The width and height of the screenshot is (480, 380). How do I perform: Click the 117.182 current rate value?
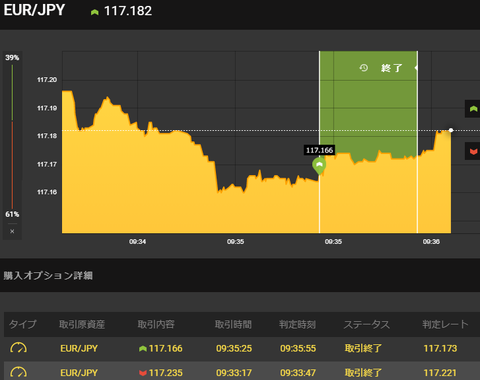click(x=128, y=11)
